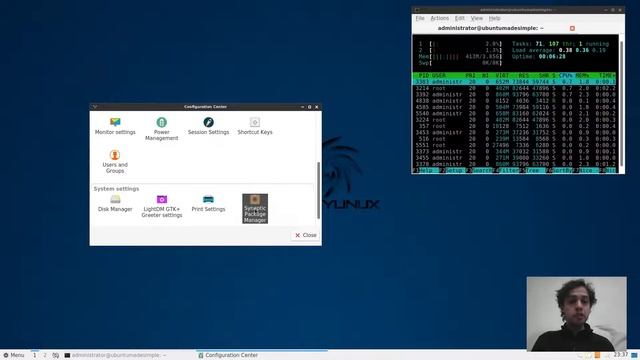Open Session Settings

(209, 126)
